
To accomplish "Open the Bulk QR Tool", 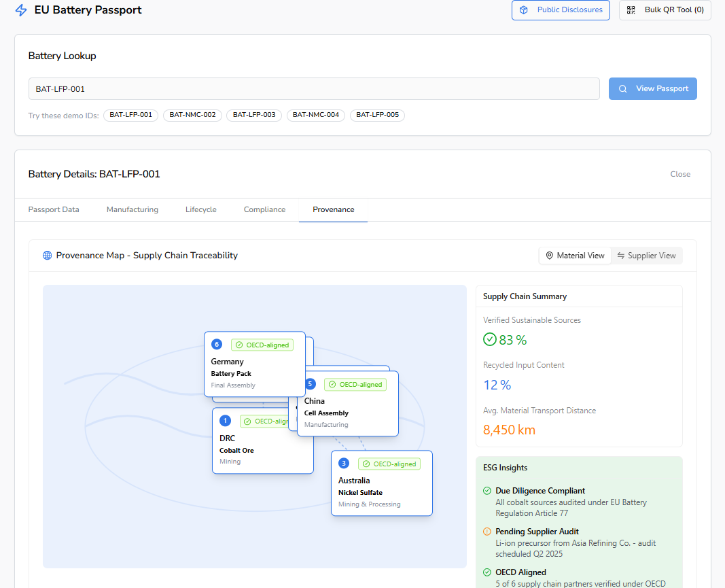I will point(665,10).
